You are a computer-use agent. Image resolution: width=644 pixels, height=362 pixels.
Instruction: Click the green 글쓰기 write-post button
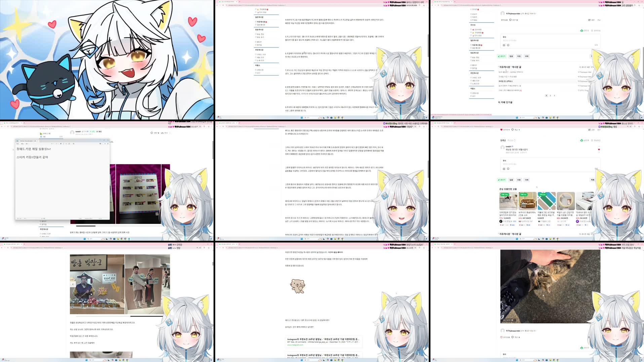(x=501, y=180)
